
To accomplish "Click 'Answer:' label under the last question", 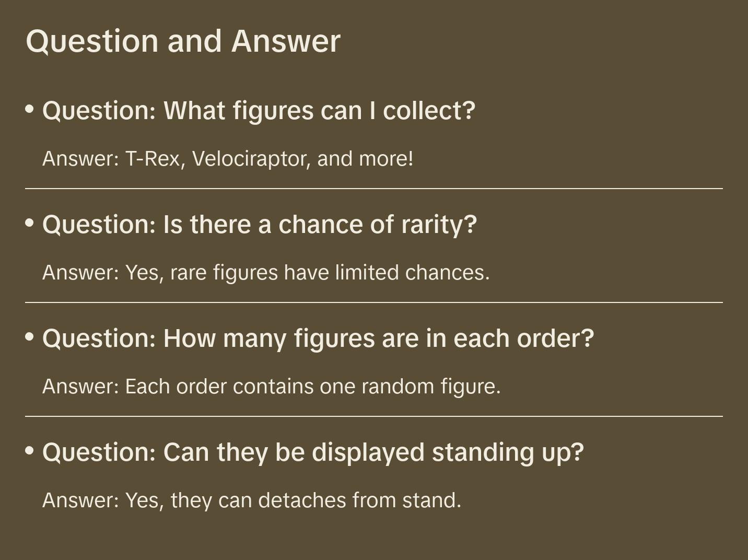I will click(x=81, y=500).
